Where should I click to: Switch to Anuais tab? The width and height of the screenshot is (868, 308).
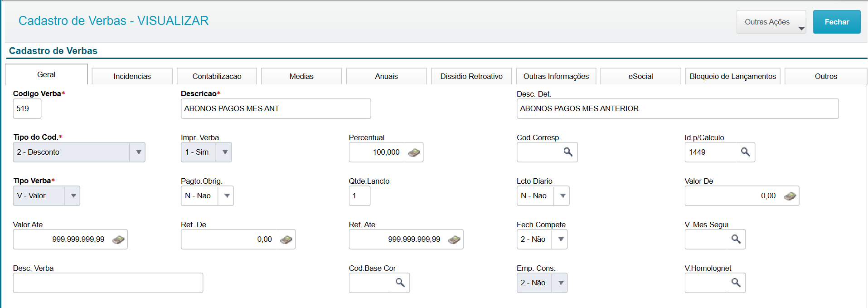386,76
